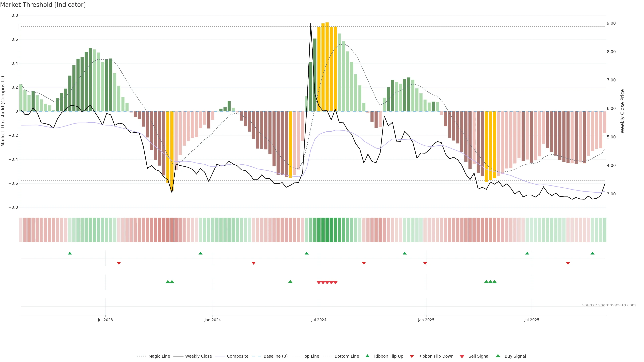Click the first green ribbon flip-up marker
644x362 pixels.
coord(70,253)
